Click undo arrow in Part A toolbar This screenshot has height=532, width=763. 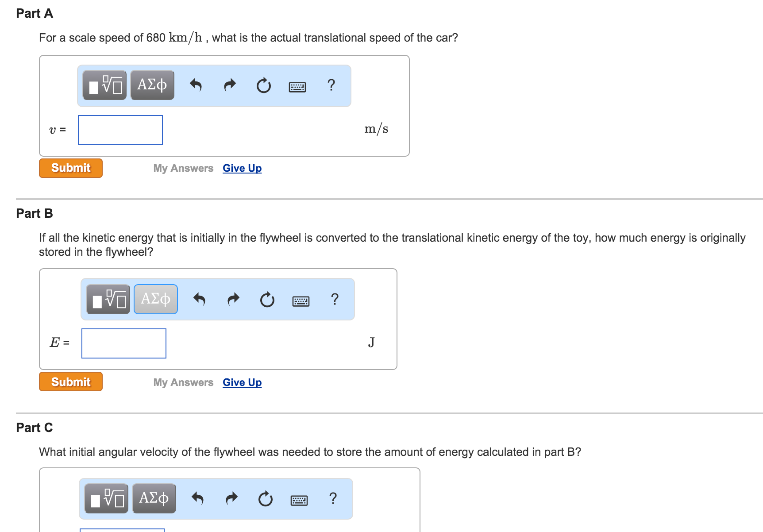pos(196,85)
